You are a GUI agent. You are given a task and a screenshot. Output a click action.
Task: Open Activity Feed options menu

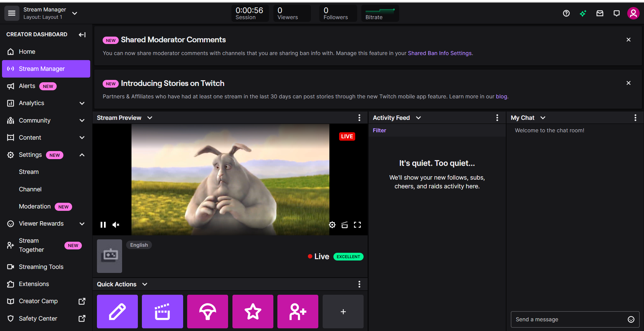click(x=497, y=118)
